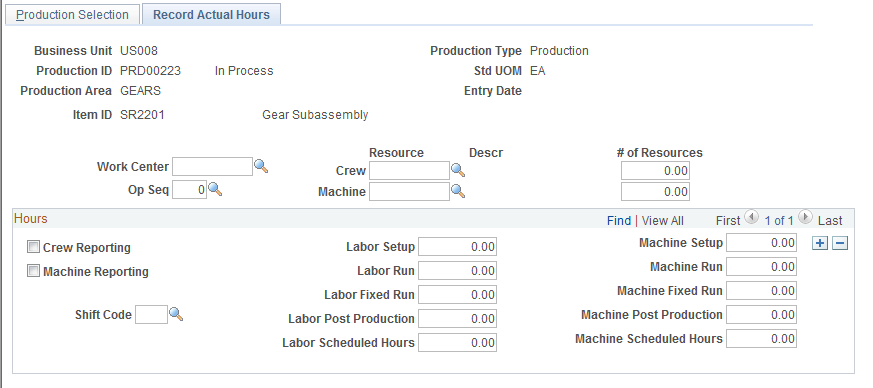Open Op Seq lookup magnifier

click(x=215, y=190)
